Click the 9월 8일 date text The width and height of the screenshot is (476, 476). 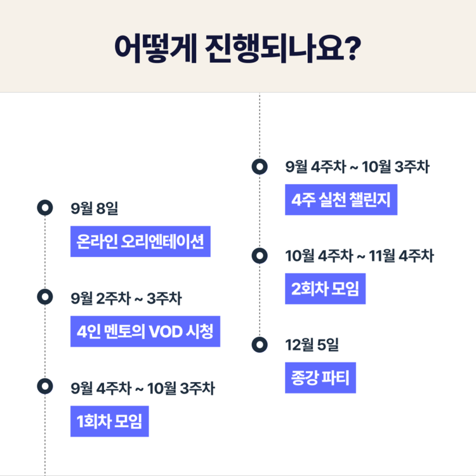coord(95,208)
